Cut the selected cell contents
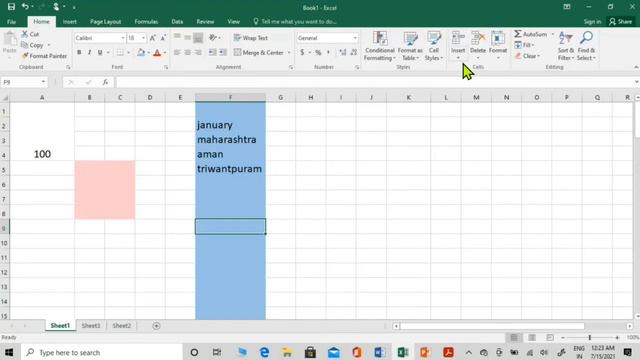The image size is (640, 360). pyautogui.click(x=30, y=34)
